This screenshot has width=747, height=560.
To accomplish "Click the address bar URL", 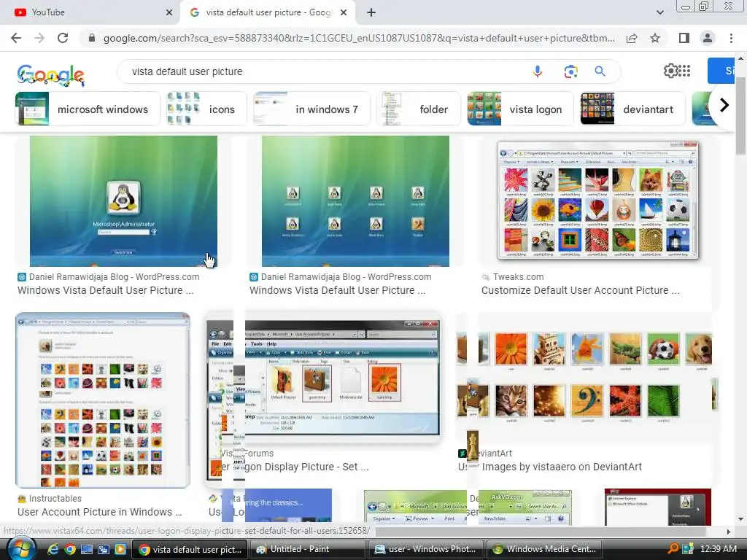I will pyautogui.click(x=358, y=38).
